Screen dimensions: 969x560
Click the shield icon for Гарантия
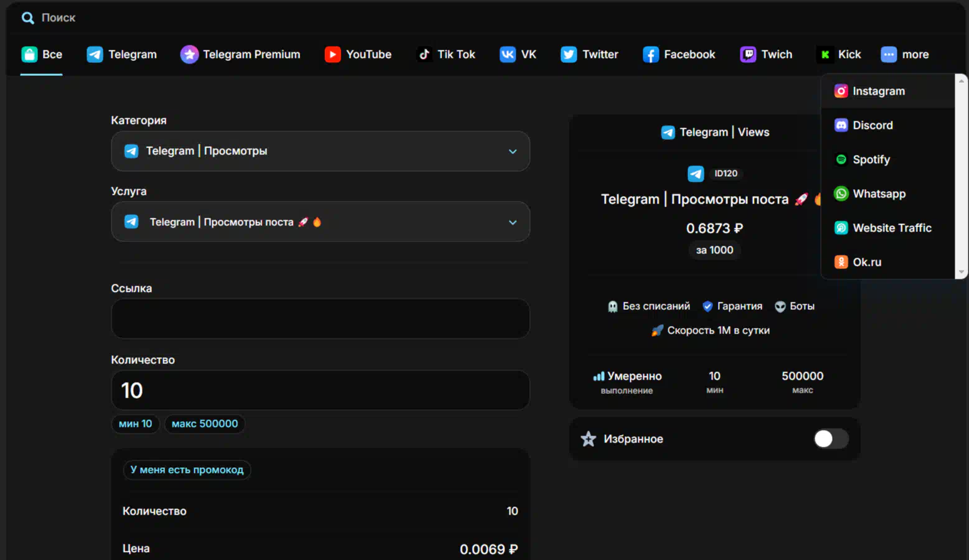coord(707,306)
